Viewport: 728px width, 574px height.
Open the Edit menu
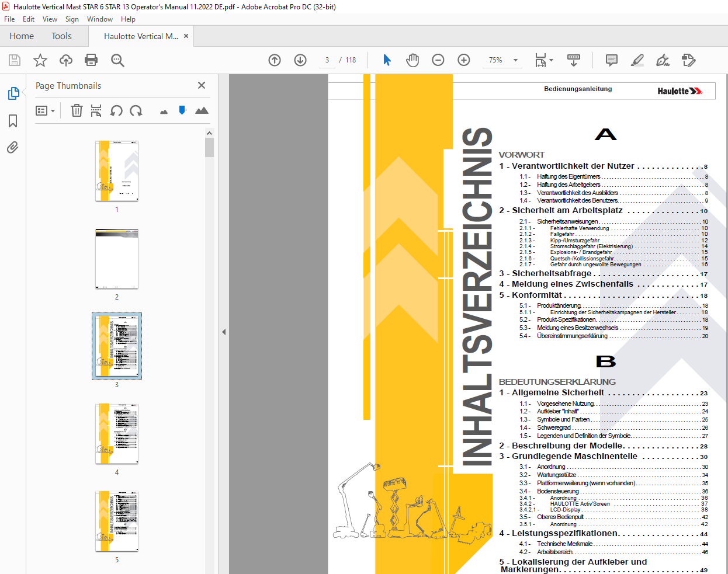[x=29, y=19]
